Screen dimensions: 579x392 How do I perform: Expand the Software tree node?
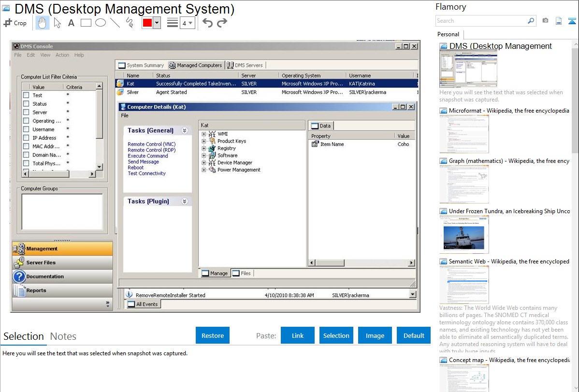204,156
